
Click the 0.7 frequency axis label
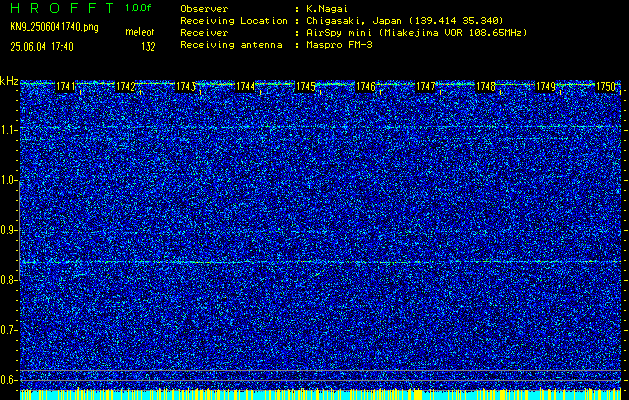tap(9, 330)
